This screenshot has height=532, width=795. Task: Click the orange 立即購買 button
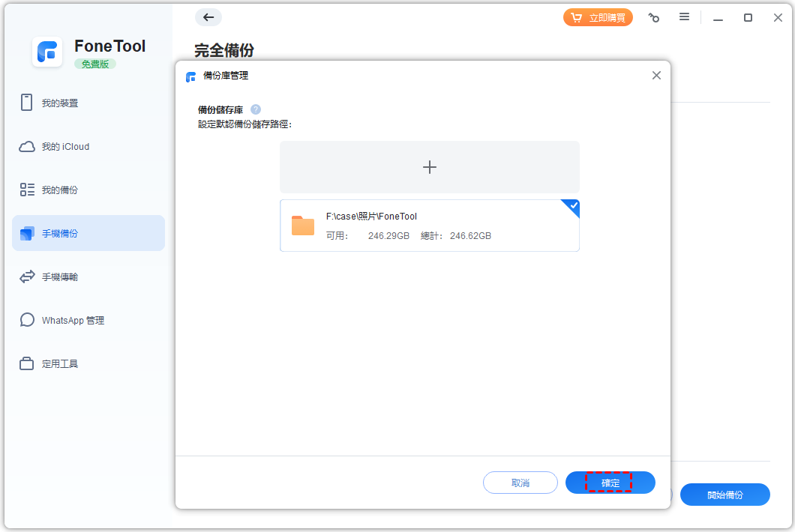(598, 18)
